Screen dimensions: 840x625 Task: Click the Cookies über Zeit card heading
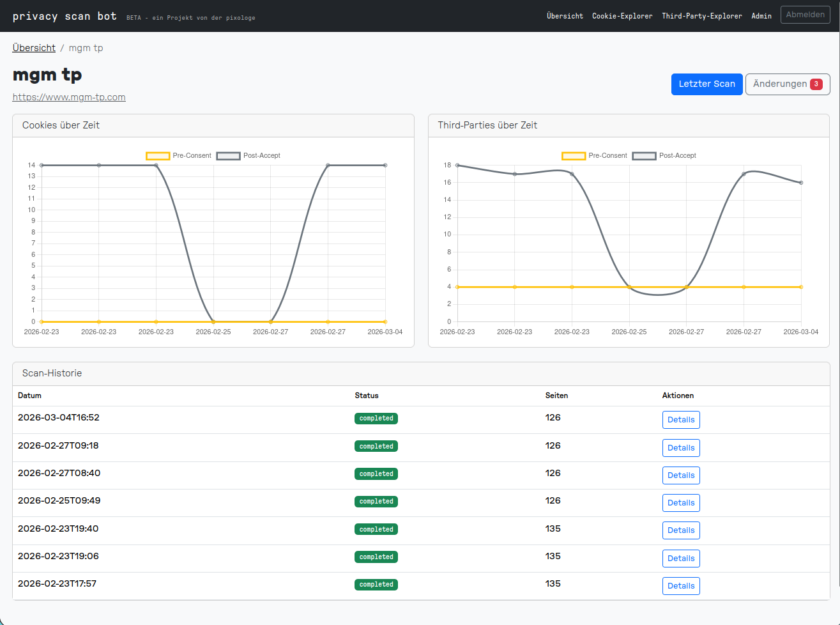[61, 125]
